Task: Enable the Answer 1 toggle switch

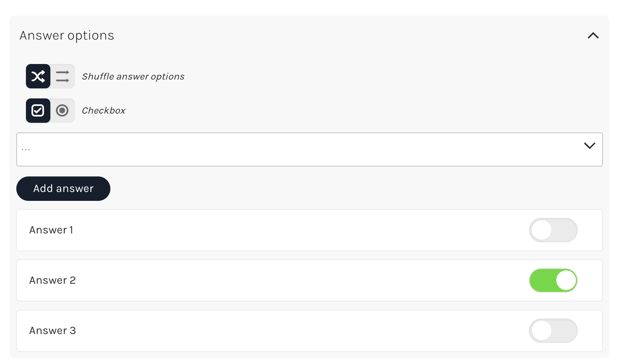Action: (x=553, y=230)
